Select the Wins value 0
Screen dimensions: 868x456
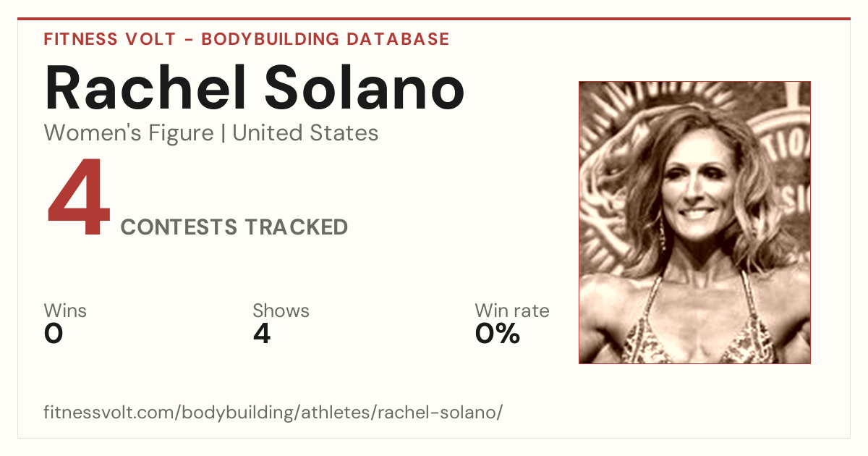pyautogui.click(x=54, y=334)
